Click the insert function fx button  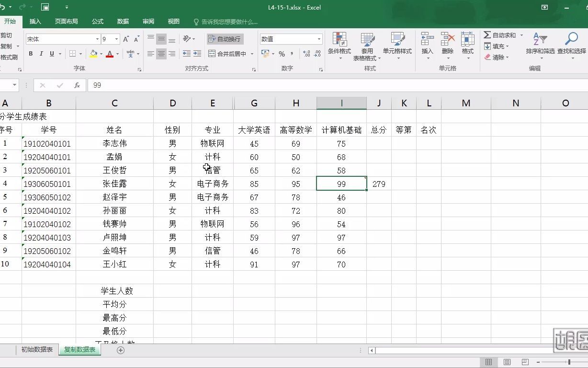pyautogui.click(x=77, y=85)
